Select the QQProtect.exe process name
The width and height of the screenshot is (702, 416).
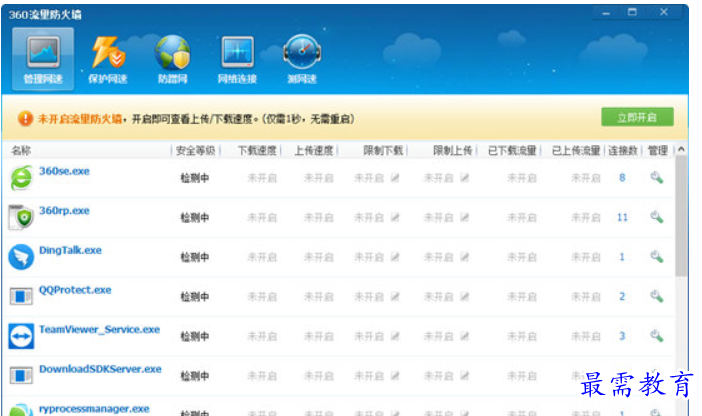75,290
